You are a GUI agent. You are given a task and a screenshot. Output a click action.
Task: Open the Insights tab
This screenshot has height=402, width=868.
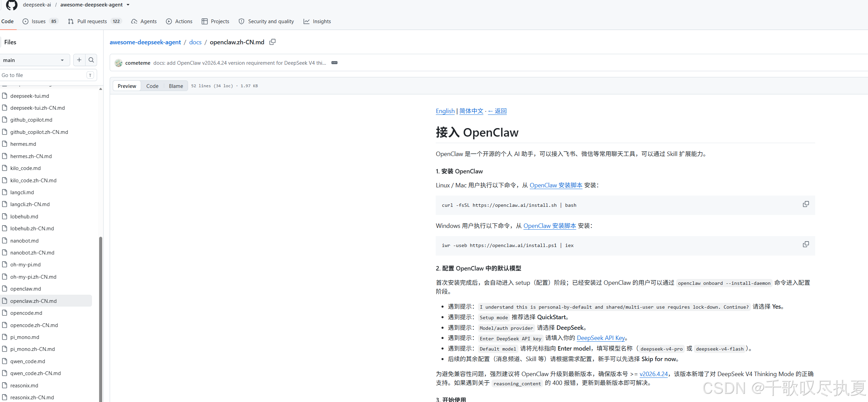click(317, 21)
